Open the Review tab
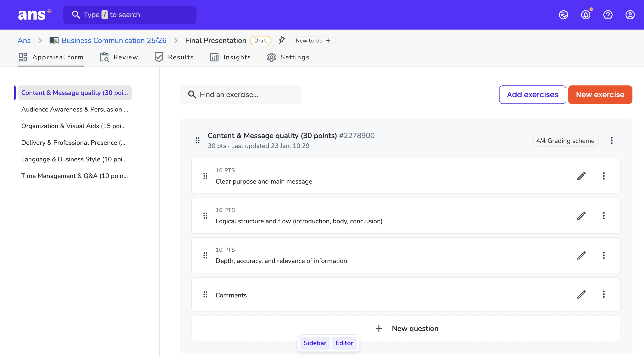This screenshot has height=357, width=644. point(119,57)
